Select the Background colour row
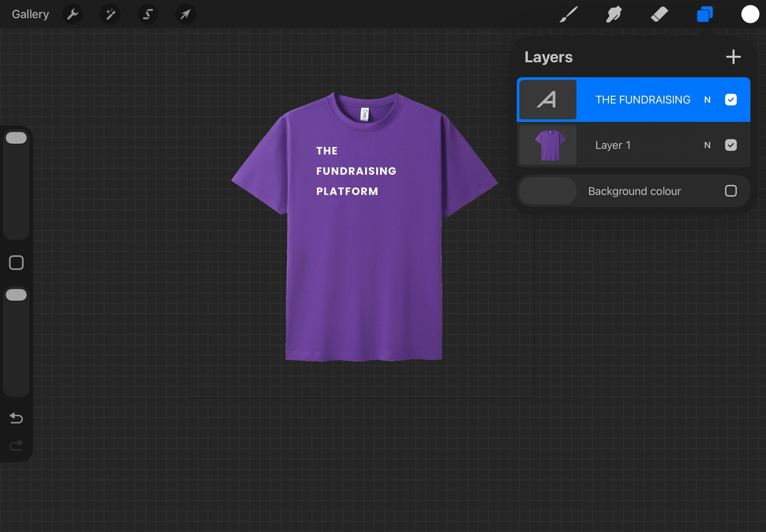 point(634,191)
